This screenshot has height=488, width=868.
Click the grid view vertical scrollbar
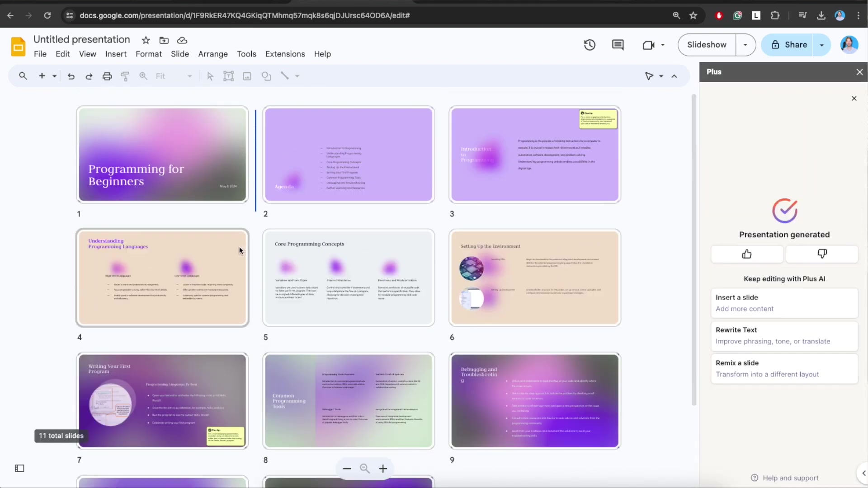point(694,250)
